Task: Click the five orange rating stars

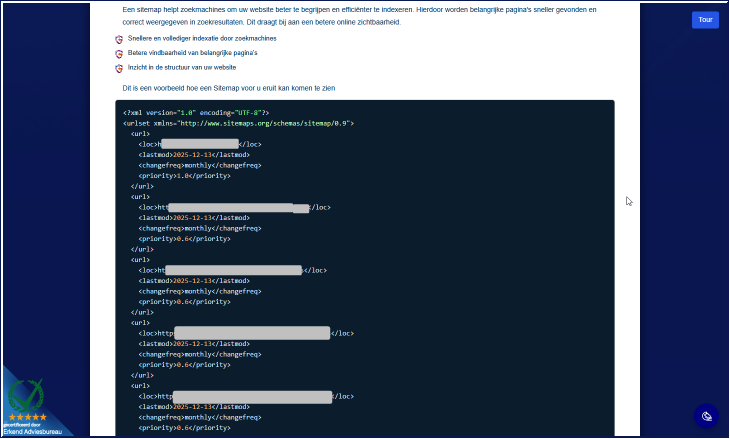Action: tap(28, 417)
